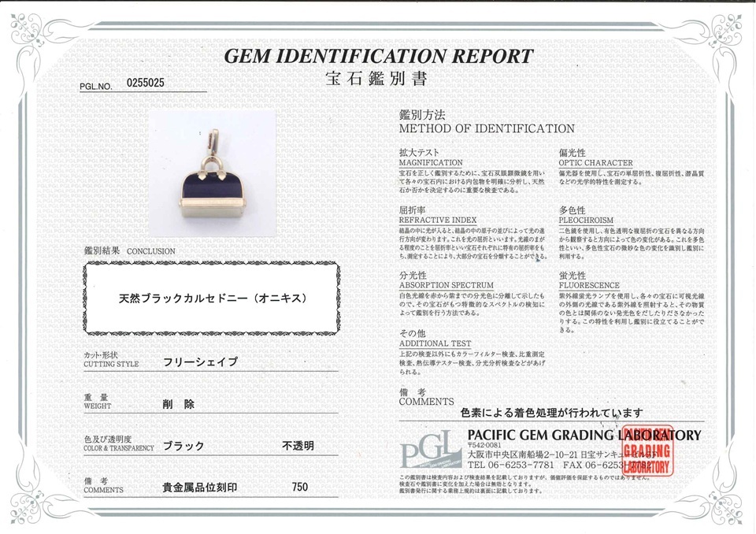The width and height of the screenshot is (756, 534).
Task: Click the FLUORESCENCE heading
Action: click(589, 285)
